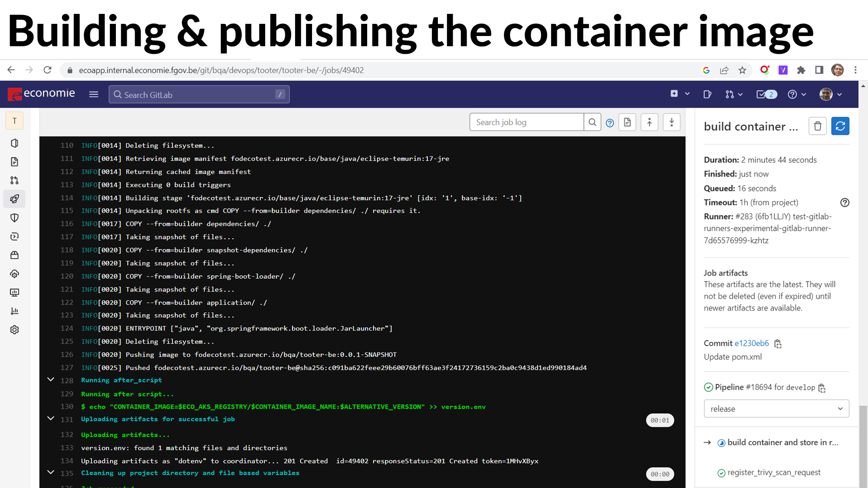Open project Settings gear in sidebar
This screenshot has width=868, height=488.
point(14,330)
